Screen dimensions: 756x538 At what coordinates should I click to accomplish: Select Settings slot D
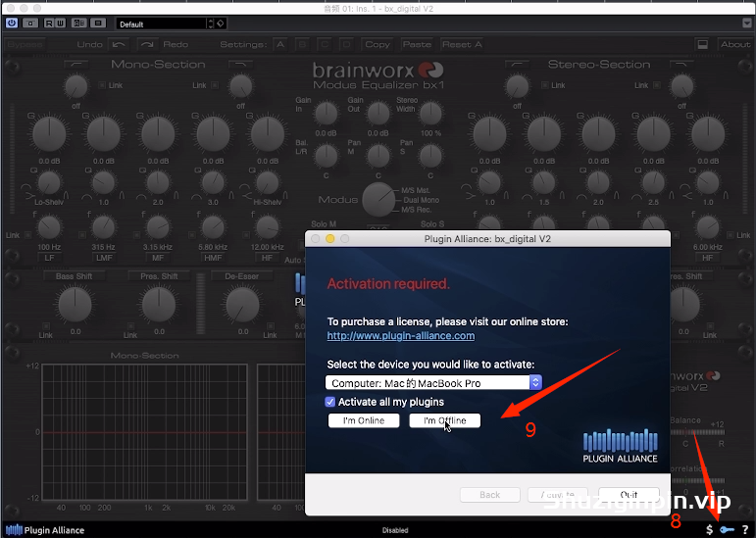[x=346, y=44]
